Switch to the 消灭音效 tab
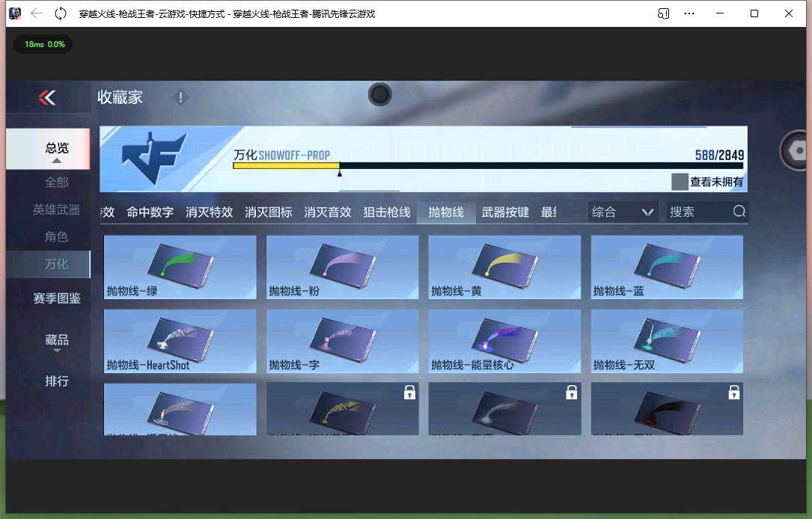 (327, 212)
